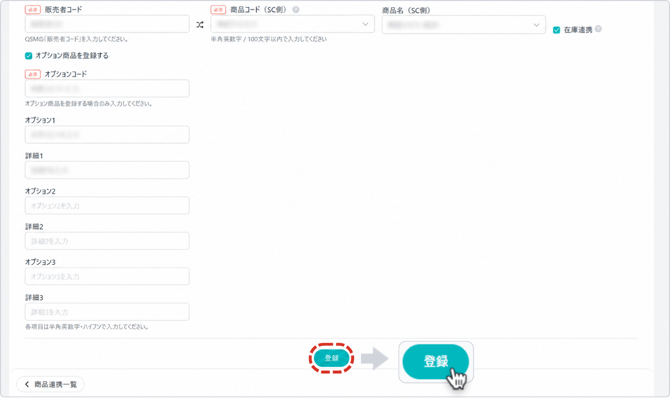Expand the 商品コード（SC側） dropdown
The width and height of the screenshot is (670, 398).
[x=292, y=24]
